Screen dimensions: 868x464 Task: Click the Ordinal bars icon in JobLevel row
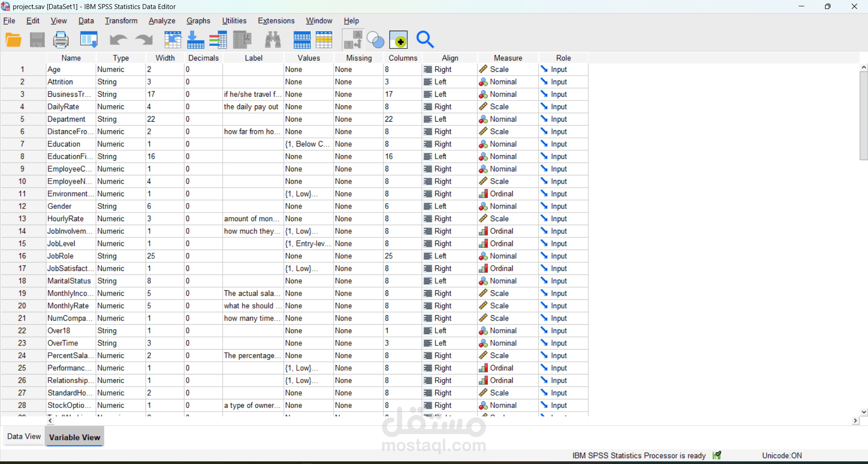coord(483,243)
